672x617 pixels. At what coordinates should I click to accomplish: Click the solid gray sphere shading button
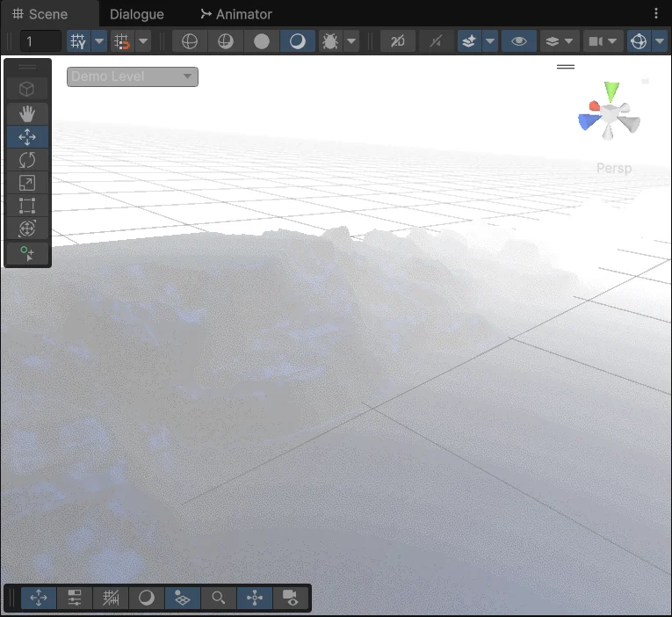click(262, 41)
